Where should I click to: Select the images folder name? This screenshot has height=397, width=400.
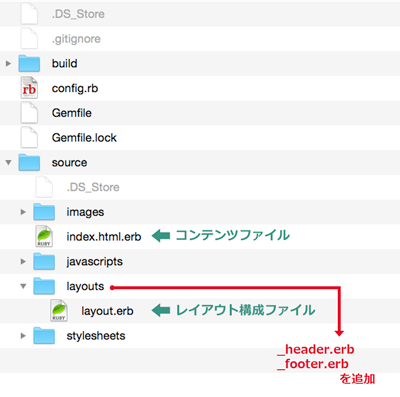click(85, 212)
